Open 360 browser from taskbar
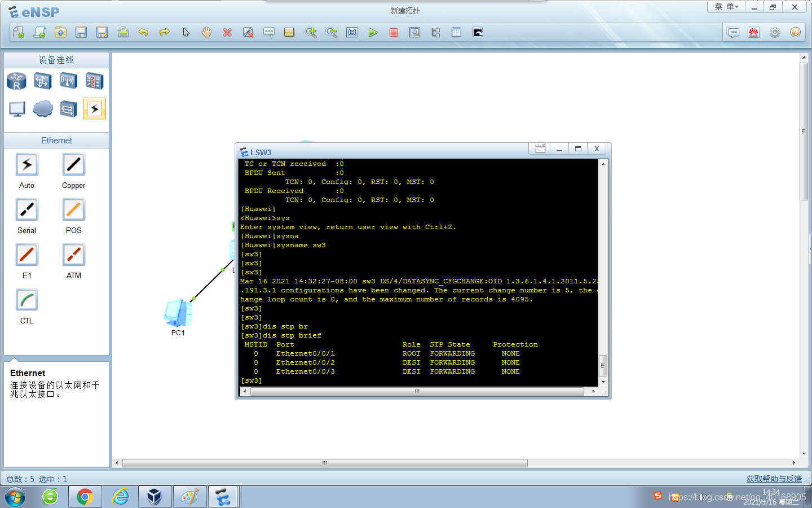812x508 pixels. [x=50, y=497]
